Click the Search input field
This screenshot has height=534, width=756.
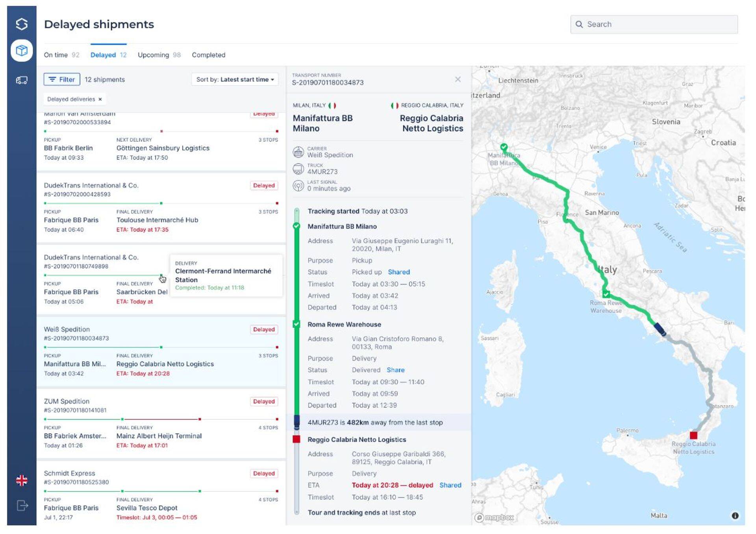654,24
